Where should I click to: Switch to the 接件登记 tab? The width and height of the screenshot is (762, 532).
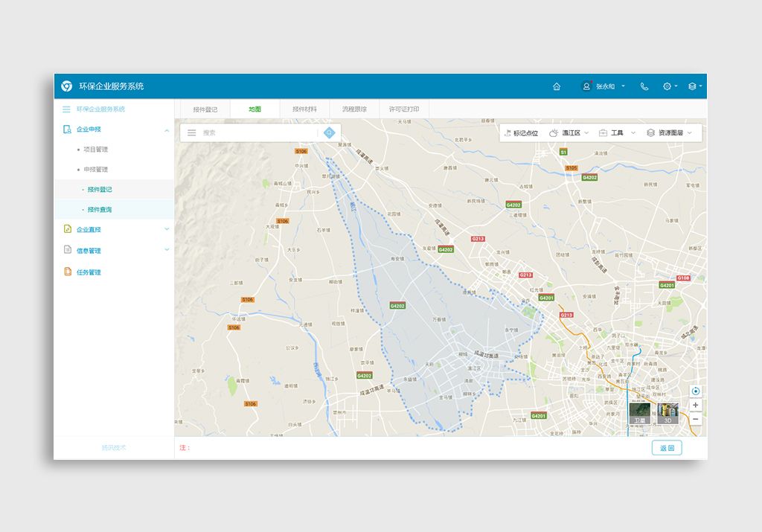(205, 109)
